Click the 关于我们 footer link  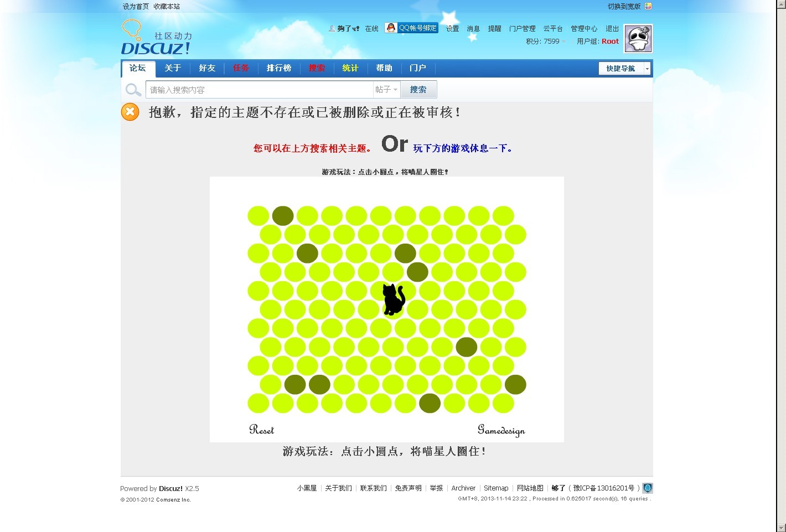(x=338, y=488)
